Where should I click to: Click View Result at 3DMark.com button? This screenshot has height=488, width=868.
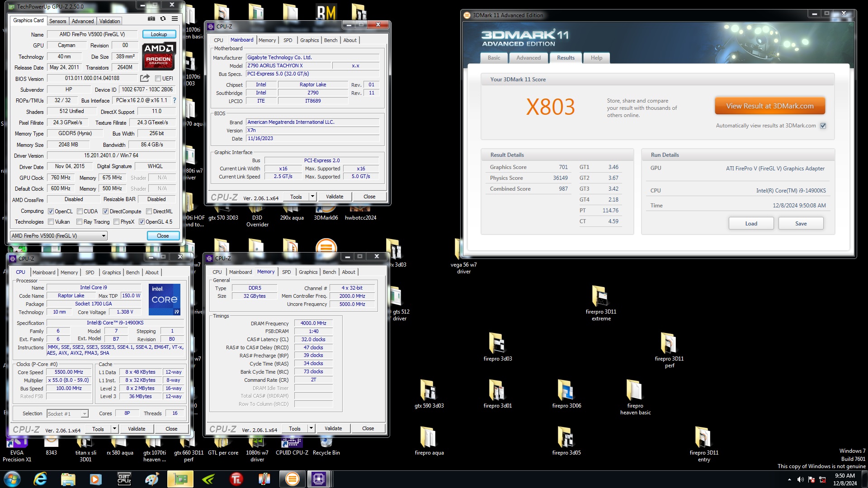(769, 106)
